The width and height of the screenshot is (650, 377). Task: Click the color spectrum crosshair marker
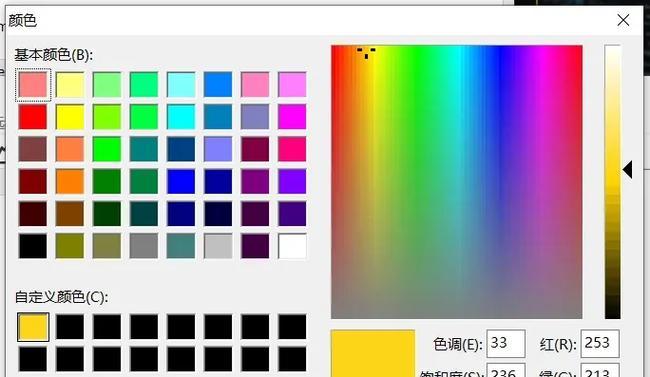pos(366,53)
